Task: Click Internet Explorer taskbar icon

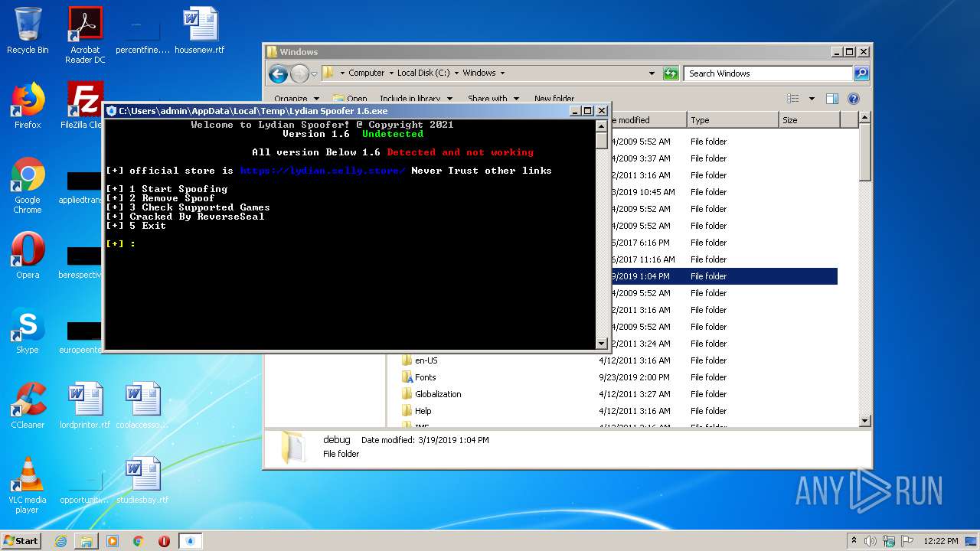Action: (x=60, y=541)
